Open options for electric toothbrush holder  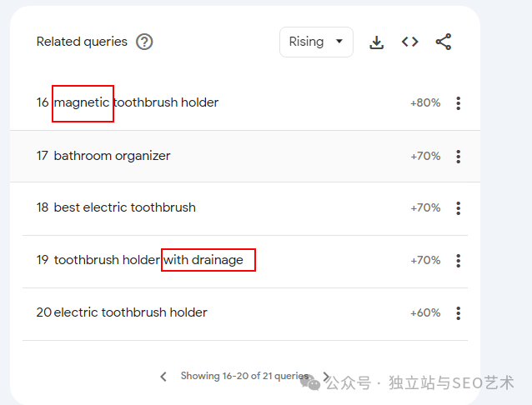point(458,312)
